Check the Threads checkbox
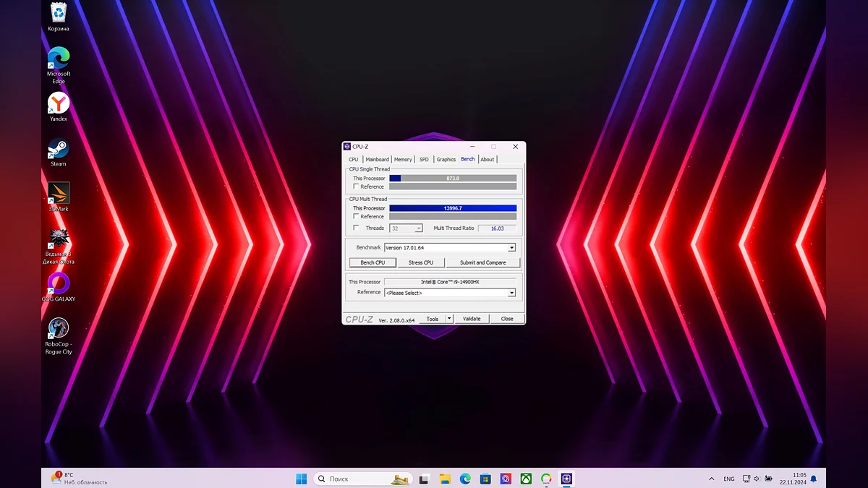 coord(356,228)
